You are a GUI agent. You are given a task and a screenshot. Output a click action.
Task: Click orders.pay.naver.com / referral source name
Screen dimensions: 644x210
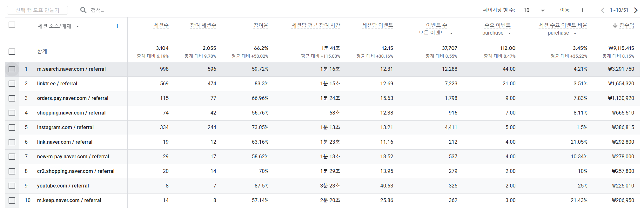(73, 98)
